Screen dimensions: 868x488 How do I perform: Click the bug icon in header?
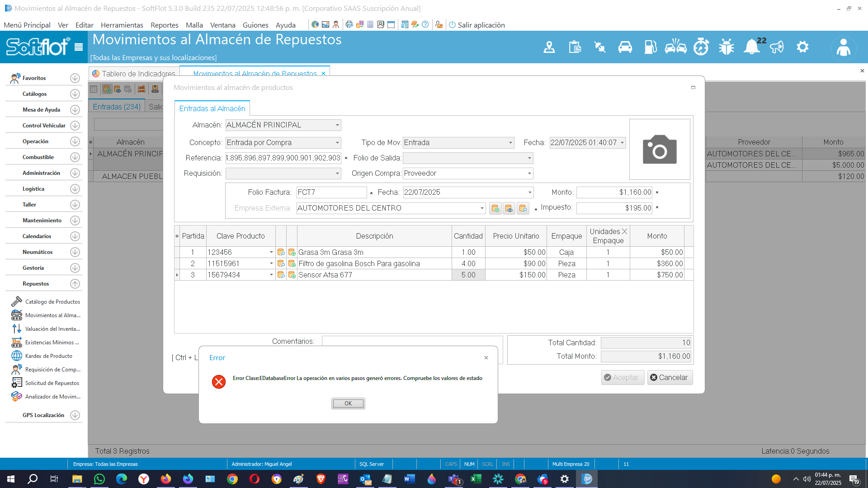(x=726, y=47)
